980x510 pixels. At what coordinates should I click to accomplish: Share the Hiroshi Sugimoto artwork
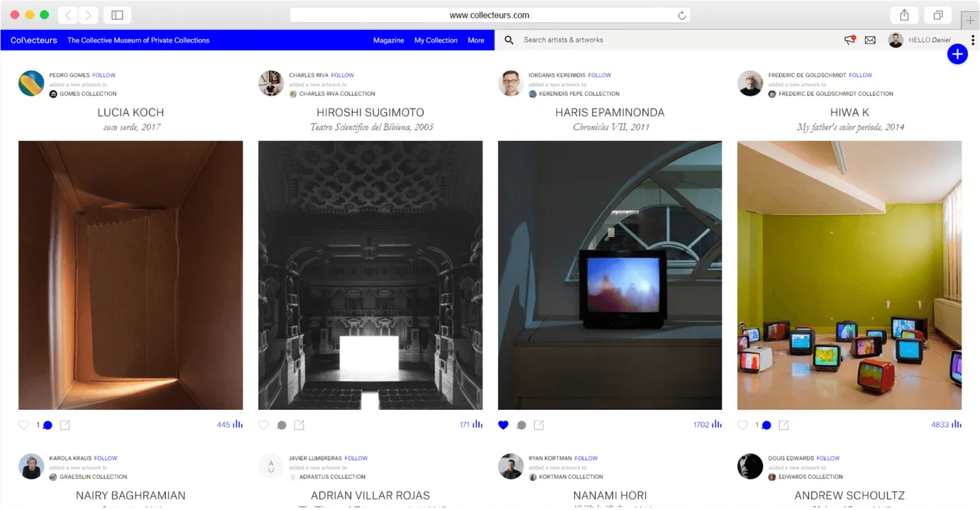pos(299,425)
